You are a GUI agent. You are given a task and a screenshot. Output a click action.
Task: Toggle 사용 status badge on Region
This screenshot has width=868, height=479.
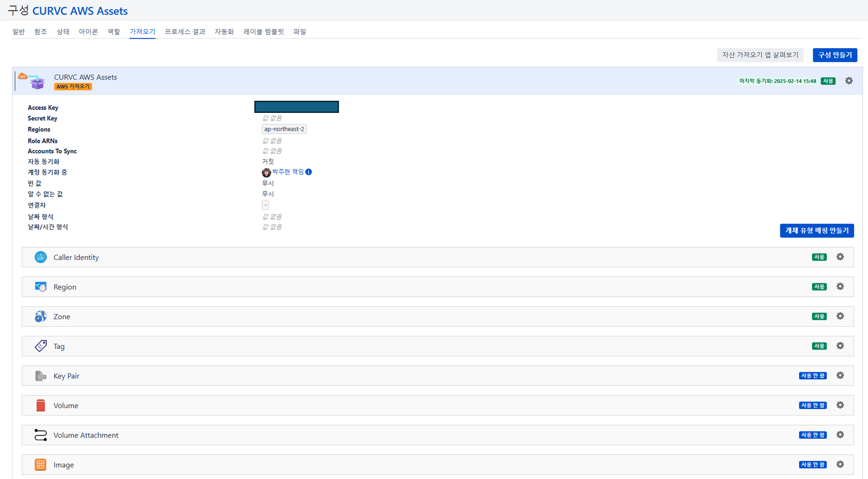pyautogui.click(x=819, y=287)
